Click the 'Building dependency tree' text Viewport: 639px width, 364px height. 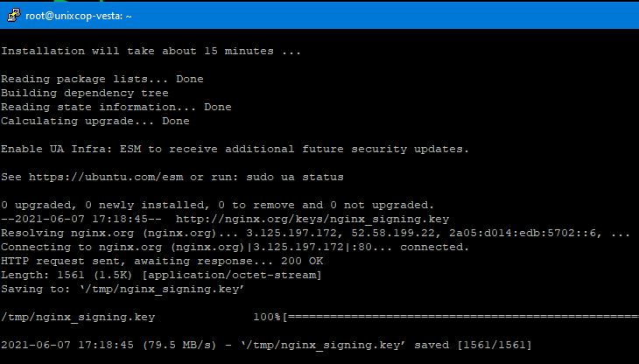[85, 94]
